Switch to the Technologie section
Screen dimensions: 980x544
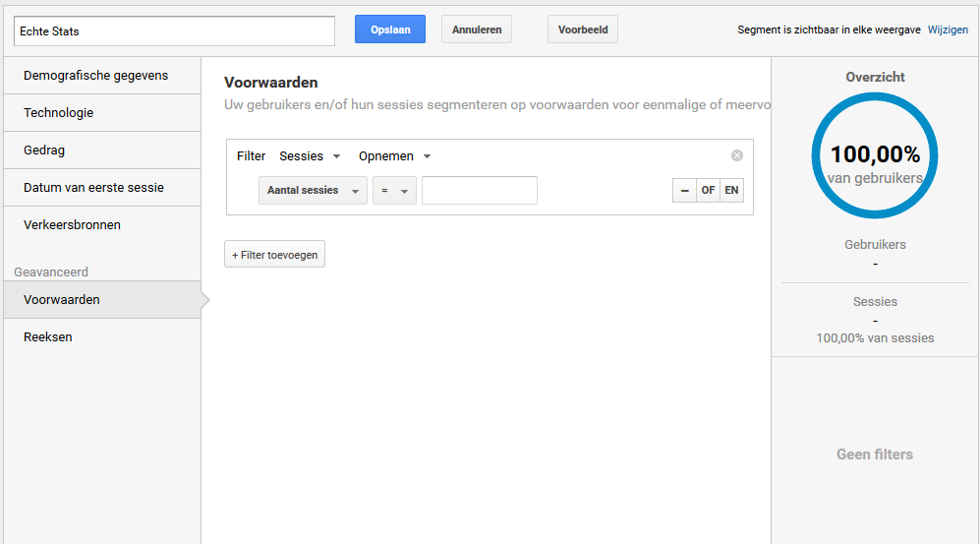point(59,113)
